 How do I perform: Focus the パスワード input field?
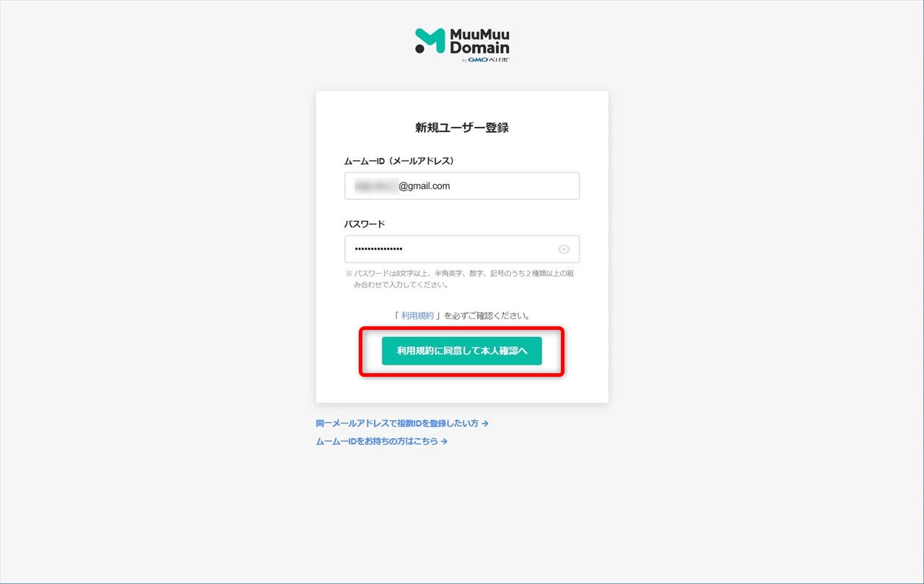[462, 249]
